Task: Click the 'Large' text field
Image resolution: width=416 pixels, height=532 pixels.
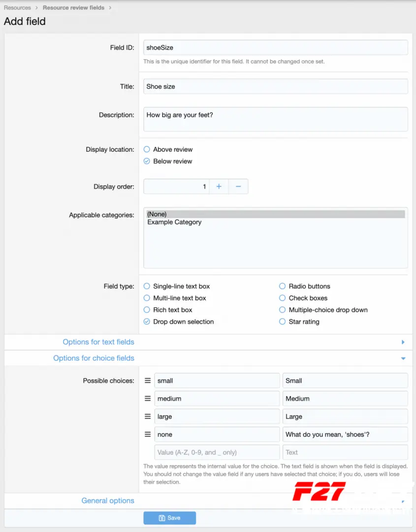Action: pos(345,416)
